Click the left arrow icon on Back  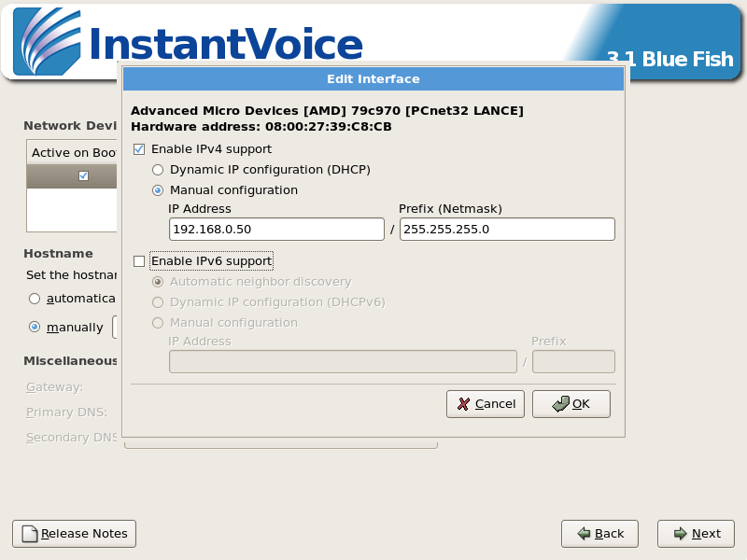point(583,534)
